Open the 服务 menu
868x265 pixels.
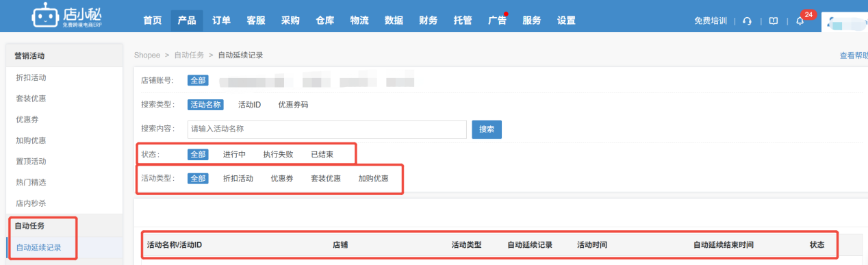point(531,21)
